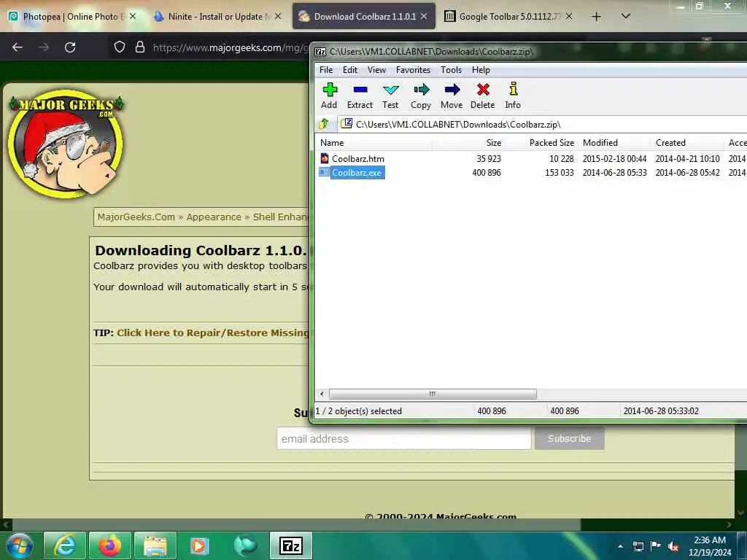747x560 pixels.
Task: Click the 7-Zip scrollbar left arrow
Action: 322,394
